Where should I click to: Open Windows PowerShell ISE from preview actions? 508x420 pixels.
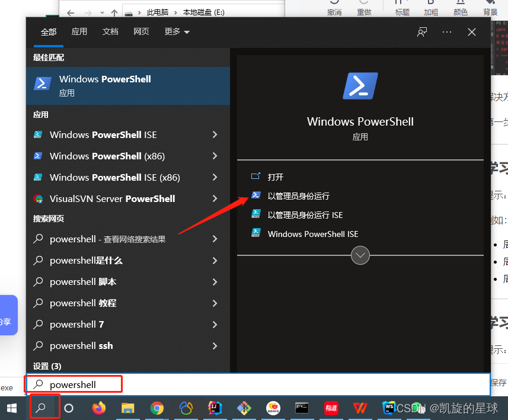(312, 234)
